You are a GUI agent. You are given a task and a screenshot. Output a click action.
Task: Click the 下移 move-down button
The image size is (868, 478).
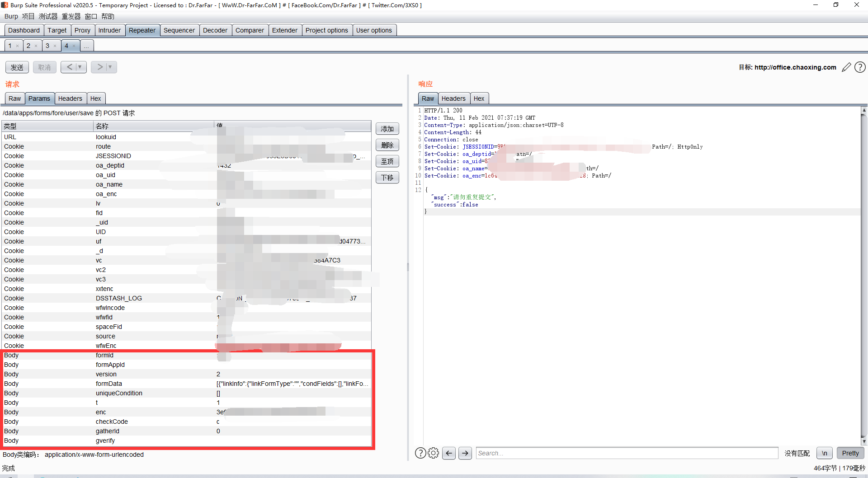click(387, 178)
